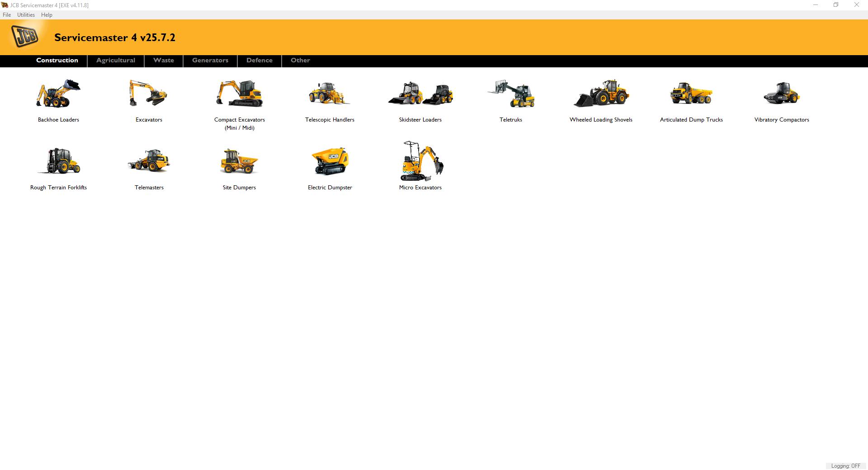Choose the Site Dumpers icon
The image size is (868, 470).
click(x=239, y=161)
